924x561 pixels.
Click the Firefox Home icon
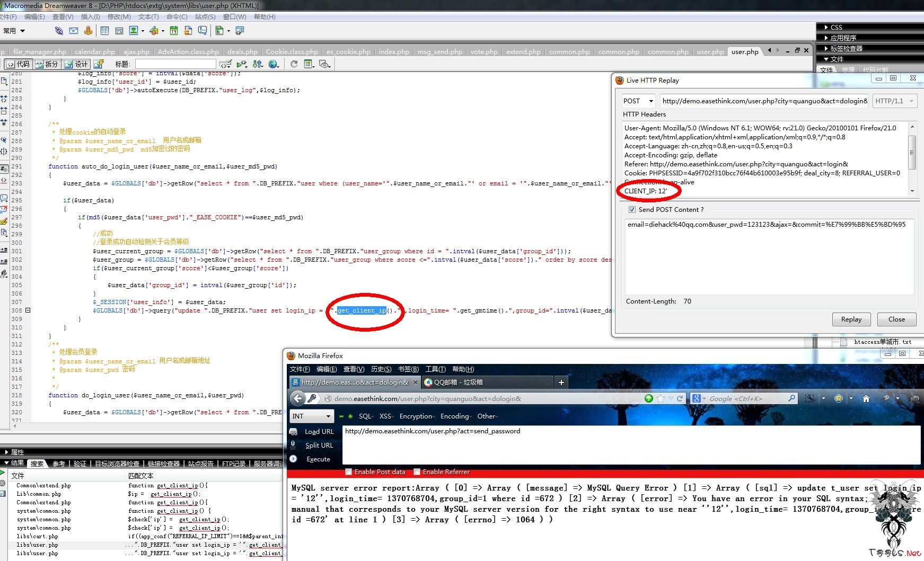866,398
